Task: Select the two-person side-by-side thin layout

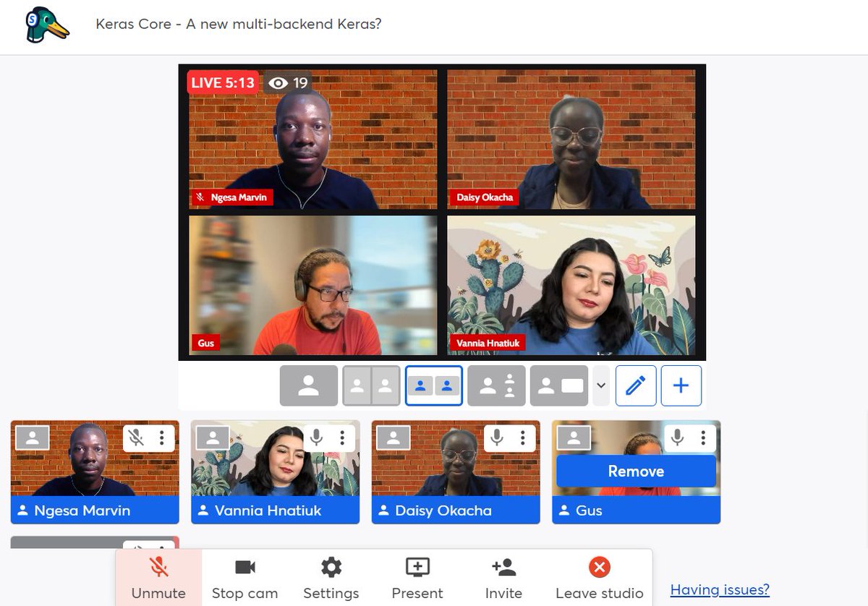Action: [371, 385]
